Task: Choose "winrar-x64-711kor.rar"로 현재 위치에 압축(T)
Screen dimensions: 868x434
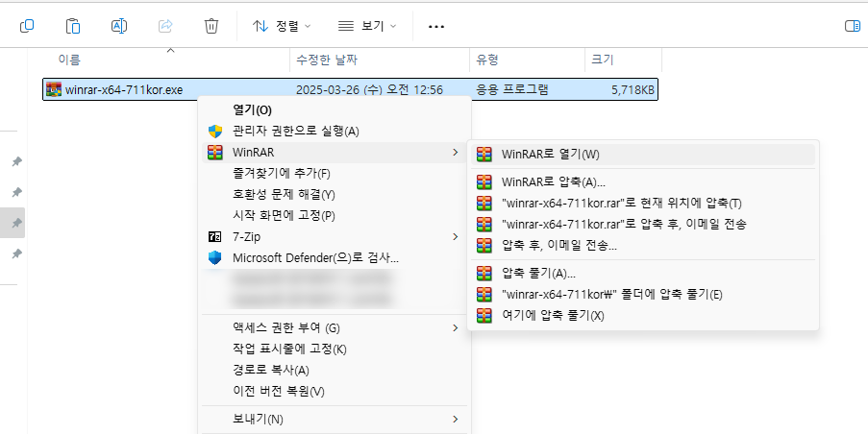Action: pos(643,203)
